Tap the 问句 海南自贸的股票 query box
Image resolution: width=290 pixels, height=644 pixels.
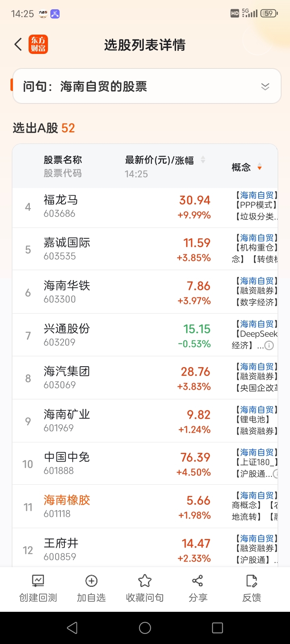[147, 86]
